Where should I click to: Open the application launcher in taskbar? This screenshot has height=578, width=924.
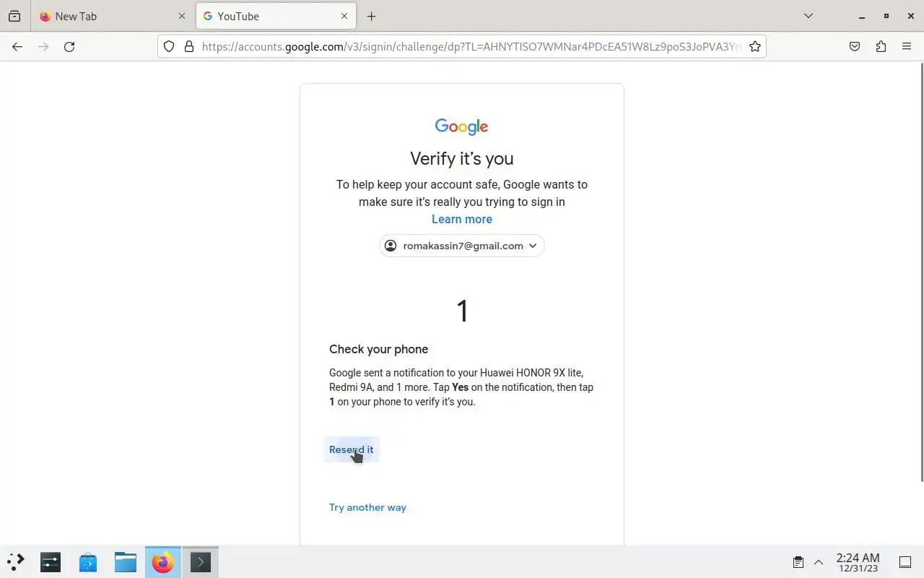click(16, 561)
